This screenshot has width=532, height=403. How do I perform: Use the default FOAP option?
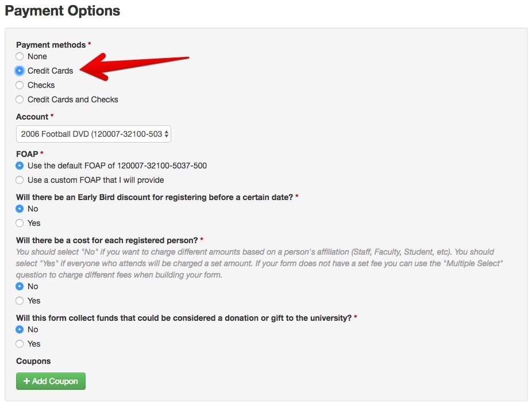tap(20, 166)
